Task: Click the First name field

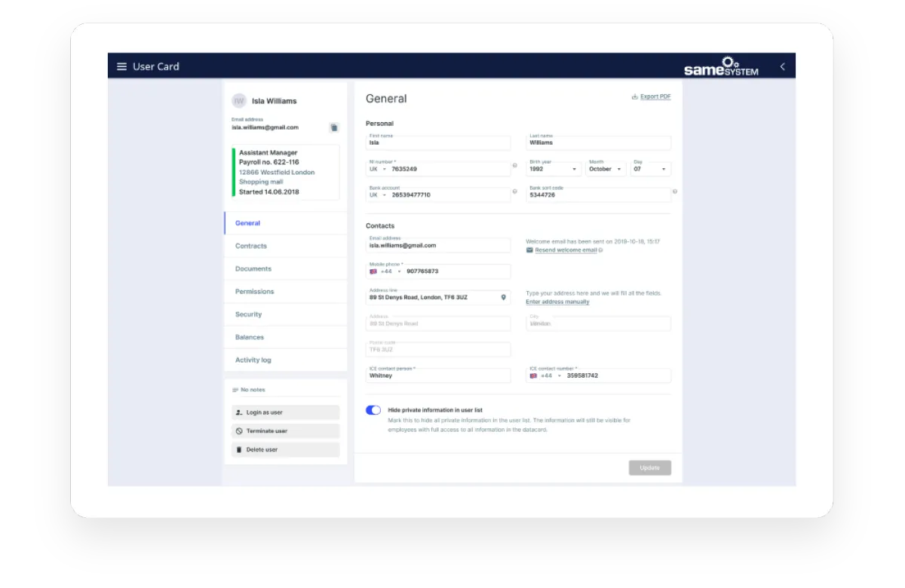Action: (438, 142)
